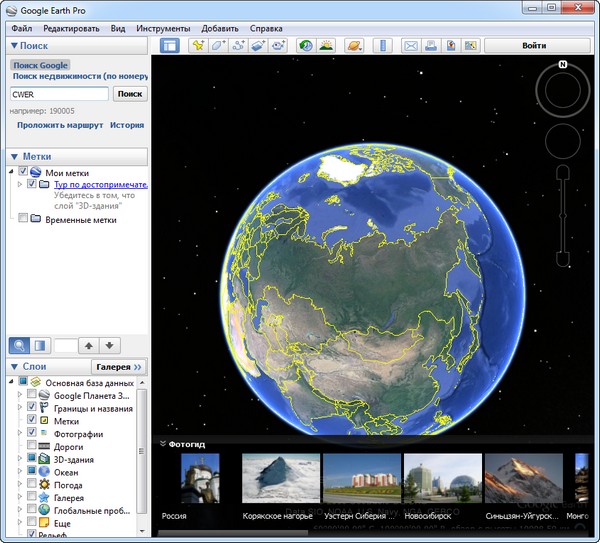Click the Новосибирск tour thumbnail

[442, 480]
